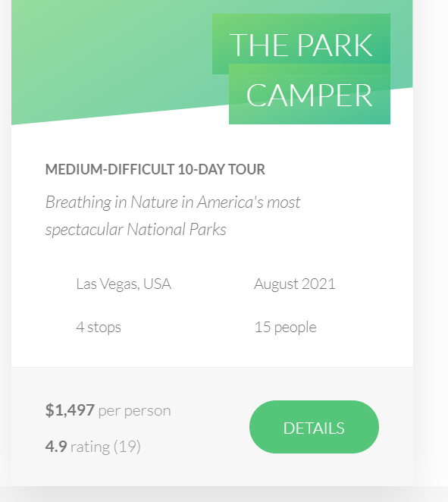Viewport: 448px width, 502px height.
Task: Click the 4 stops info item
Action: click(99, 327)
